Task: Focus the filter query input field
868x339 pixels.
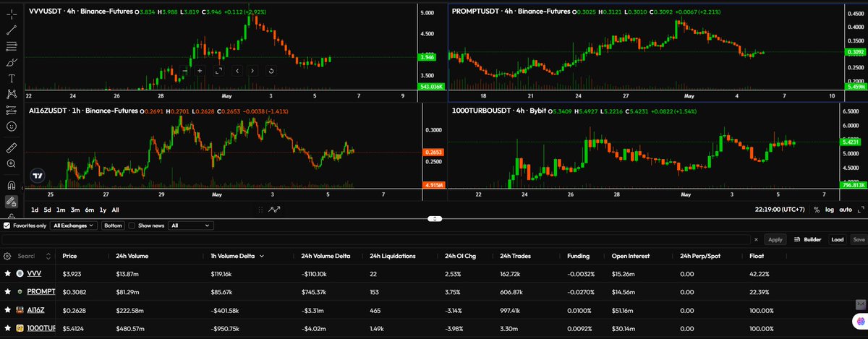Action: click(x=375, y=239)
